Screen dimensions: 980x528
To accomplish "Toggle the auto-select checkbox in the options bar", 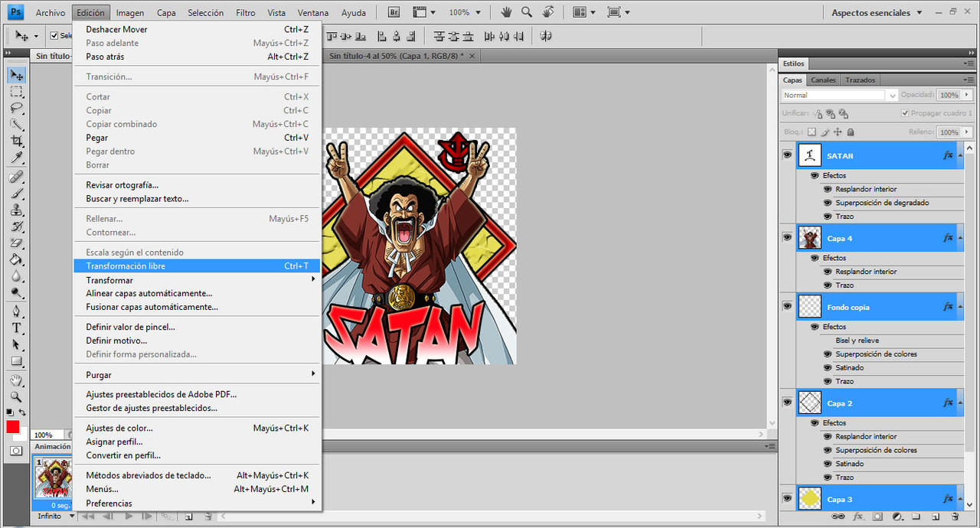I will coord(54,36).
